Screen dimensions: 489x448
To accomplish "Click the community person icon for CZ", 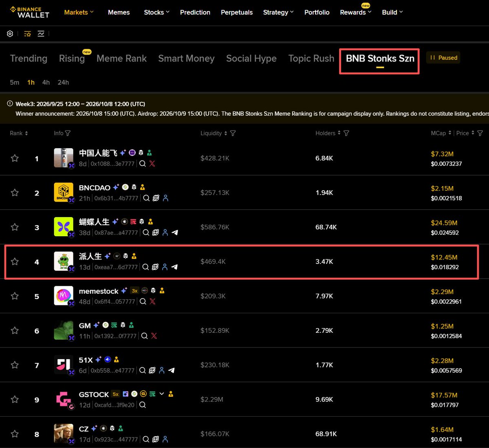I will pyautogui.click(x=165, y=439).
